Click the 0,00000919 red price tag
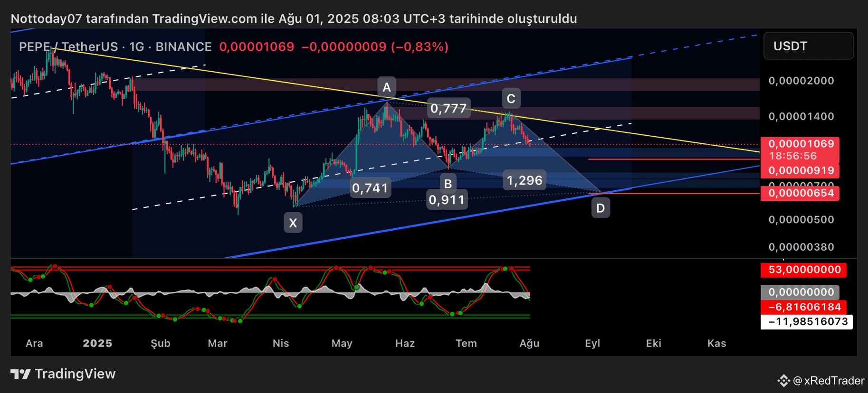868x393 pixels. click(800, 170)
